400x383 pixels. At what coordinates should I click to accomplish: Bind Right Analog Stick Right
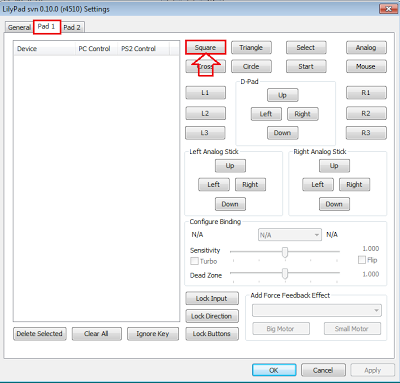(x=354, y=184)
